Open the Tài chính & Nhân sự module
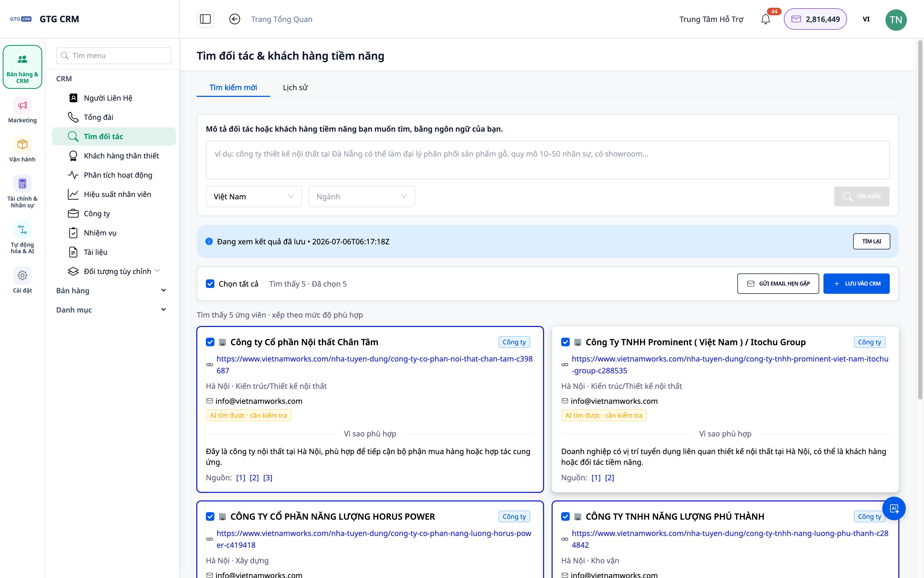 (x=22, y=191)
